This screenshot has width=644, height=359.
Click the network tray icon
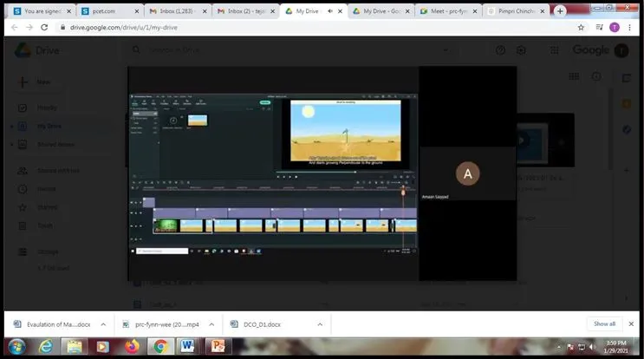(582, 347)
